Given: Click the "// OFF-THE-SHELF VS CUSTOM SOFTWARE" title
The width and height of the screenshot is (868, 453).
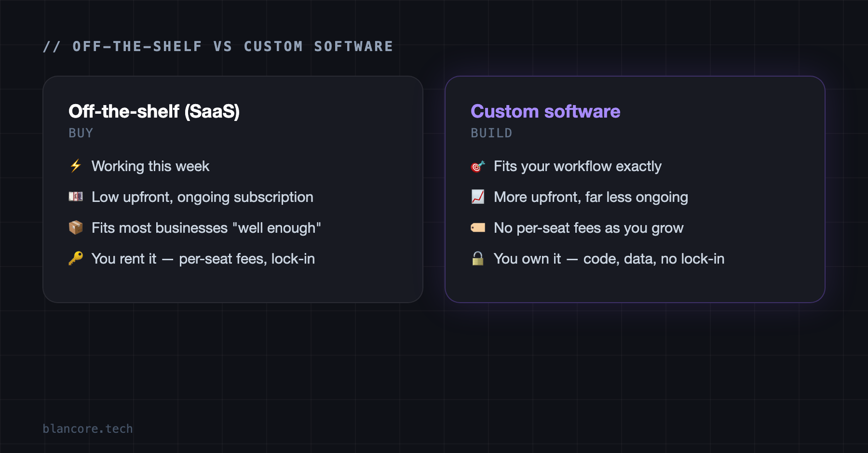Looking at the screenshot, I should tap(218, 46).
